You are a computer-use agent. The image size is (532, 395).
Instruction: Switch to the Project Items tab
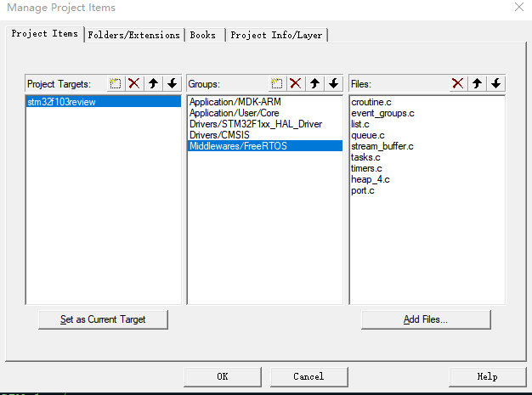[x=45, y=34]
